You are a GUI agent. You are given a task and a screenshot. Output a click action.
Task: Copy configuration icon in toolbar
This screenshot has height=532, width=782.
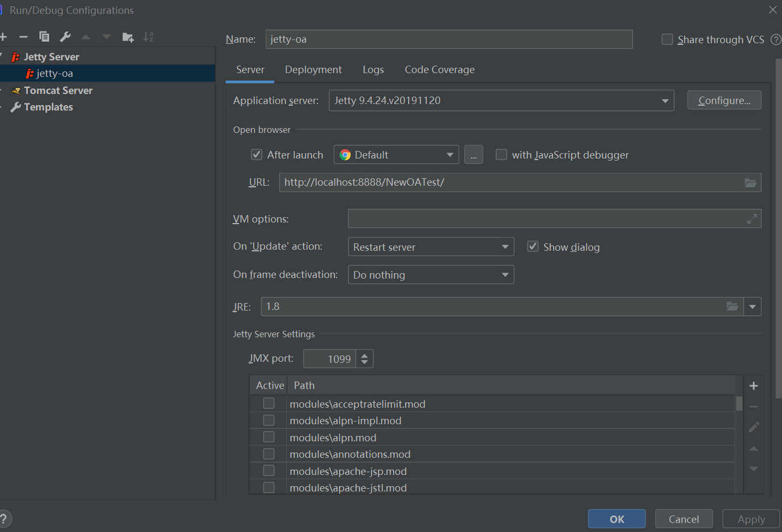44,36
